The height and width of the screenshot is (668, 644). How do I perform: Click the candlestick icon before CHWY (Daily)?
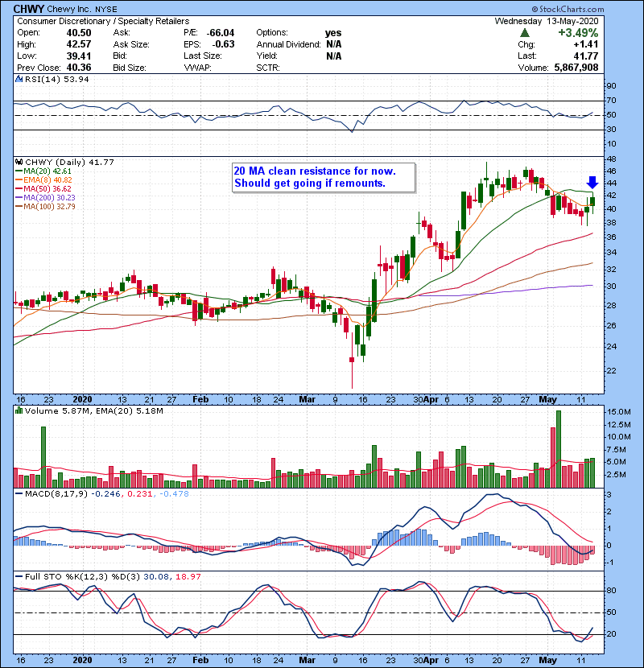19,162
